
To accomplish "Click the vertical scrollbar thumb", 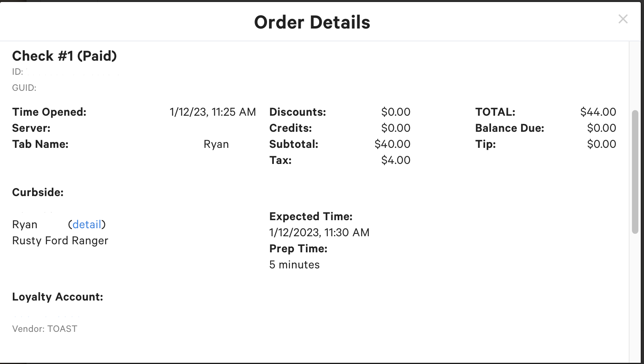I will (x=635, y=172).
